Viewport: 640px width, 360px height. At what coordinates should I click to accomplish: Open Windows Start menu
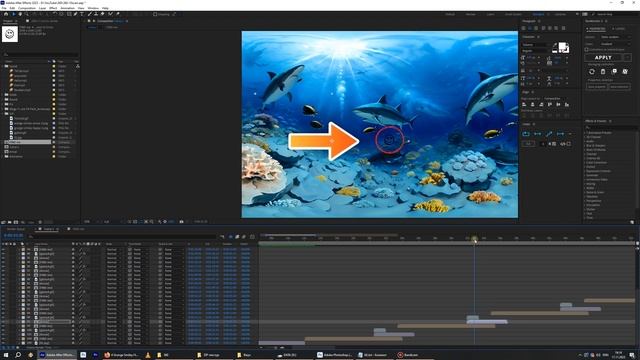(6, 355)
